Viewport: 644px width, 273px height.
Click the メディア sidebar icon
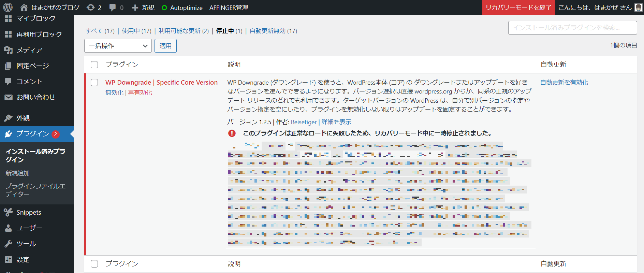[x=8, y=50]
